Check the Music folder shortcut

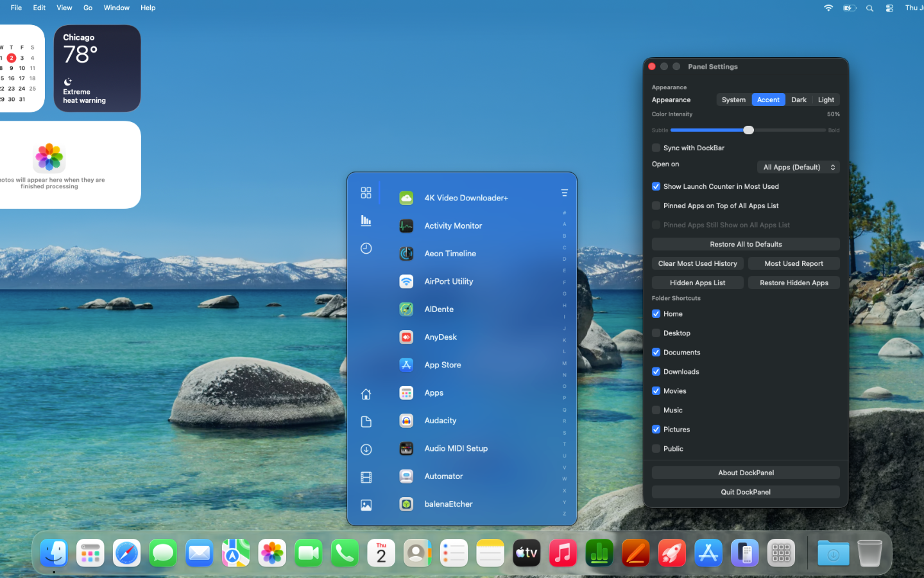(x=656, y=410)
